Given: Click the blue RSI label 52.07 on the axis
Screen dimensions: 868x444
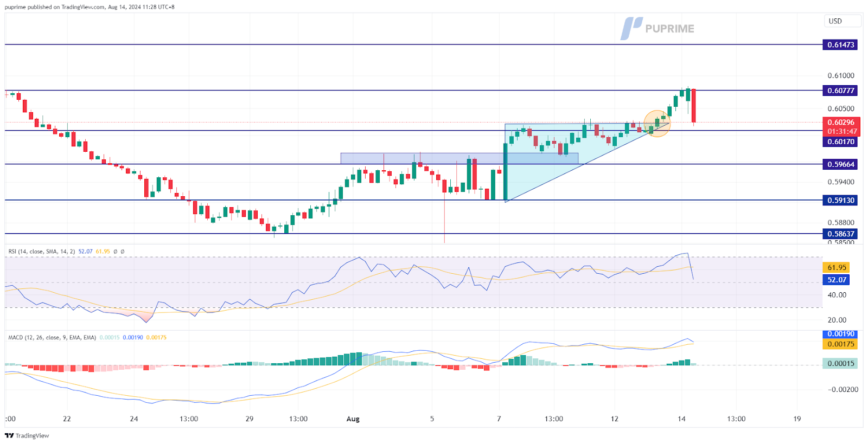Looking at the screenshot, I should [836, 280].
